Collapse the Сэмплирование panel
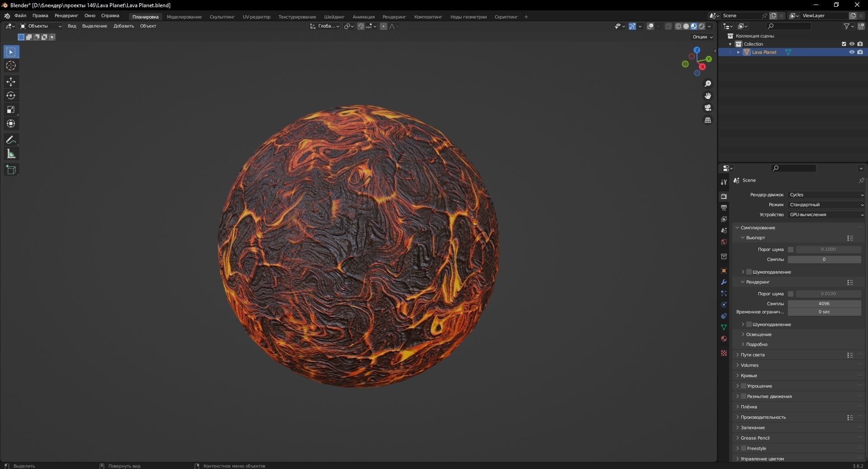 coord(758,228)
